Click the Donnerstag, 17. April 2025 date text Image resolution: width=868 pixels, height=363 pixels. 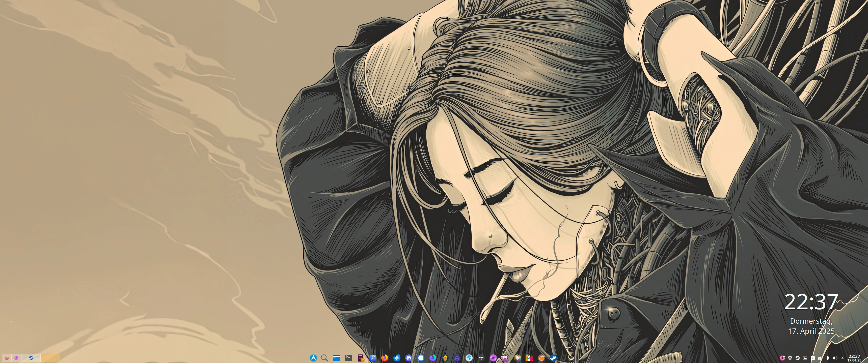tap(811, 326)
